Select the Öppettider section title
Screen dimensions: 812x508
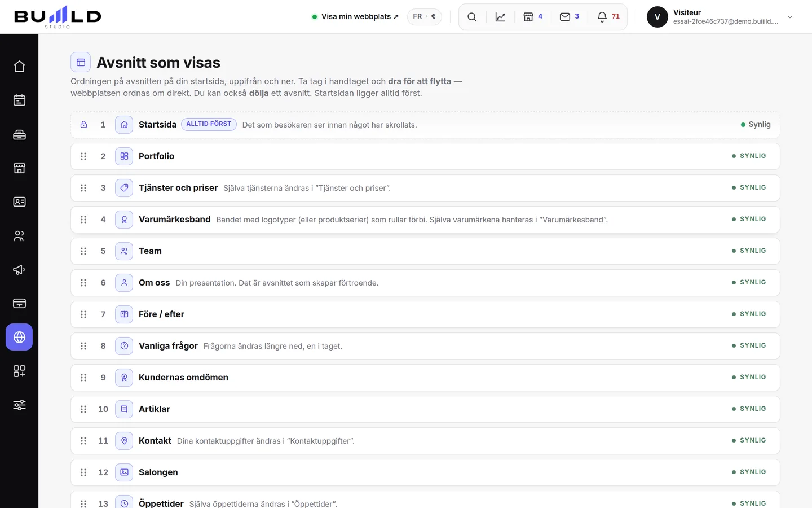(x=161, y=503)
